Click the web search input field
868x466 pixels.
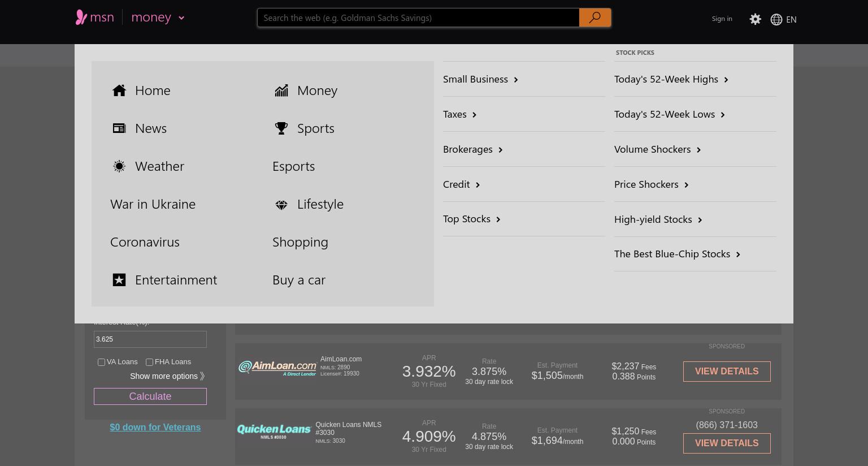418,18
